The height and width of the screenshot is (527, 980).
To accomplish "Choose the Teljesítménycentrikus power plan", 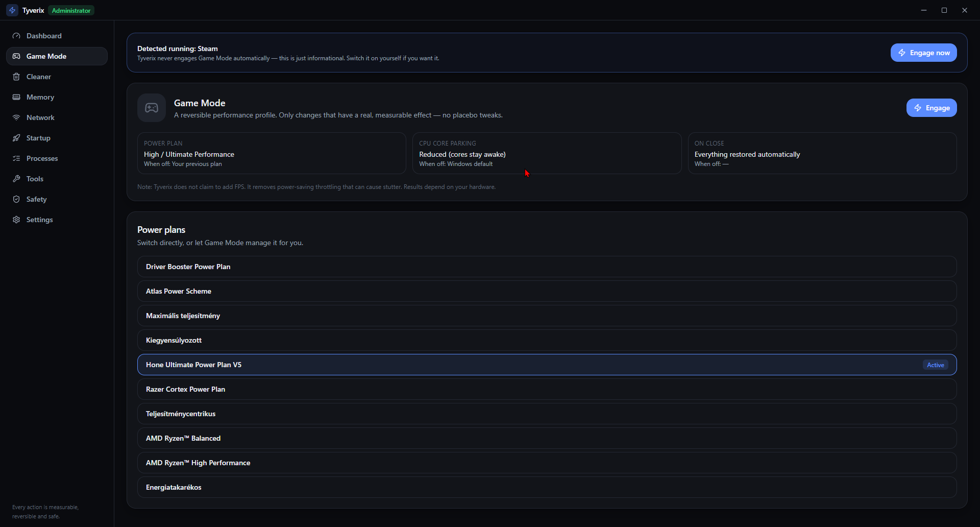I will [547, 414].
